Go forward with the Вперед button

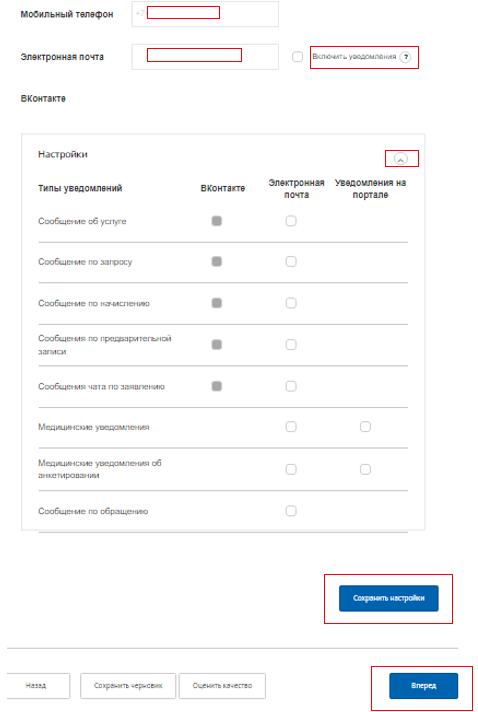pos(424,686)
